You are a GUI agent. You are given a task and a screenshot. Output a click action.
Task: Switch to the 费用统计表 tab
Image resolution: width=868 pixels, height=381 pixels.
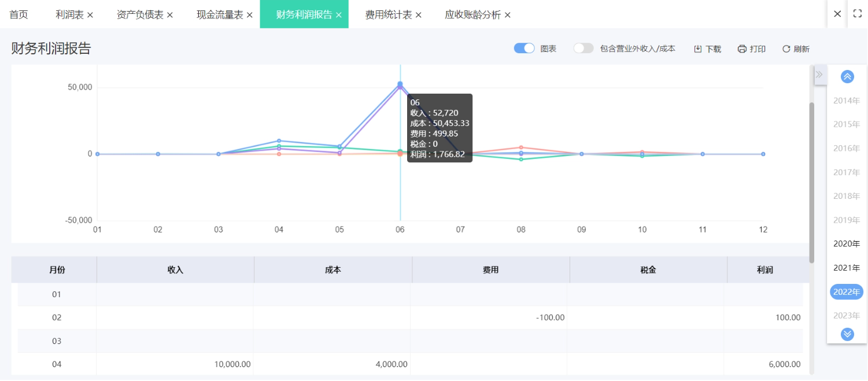click(388, 15)
